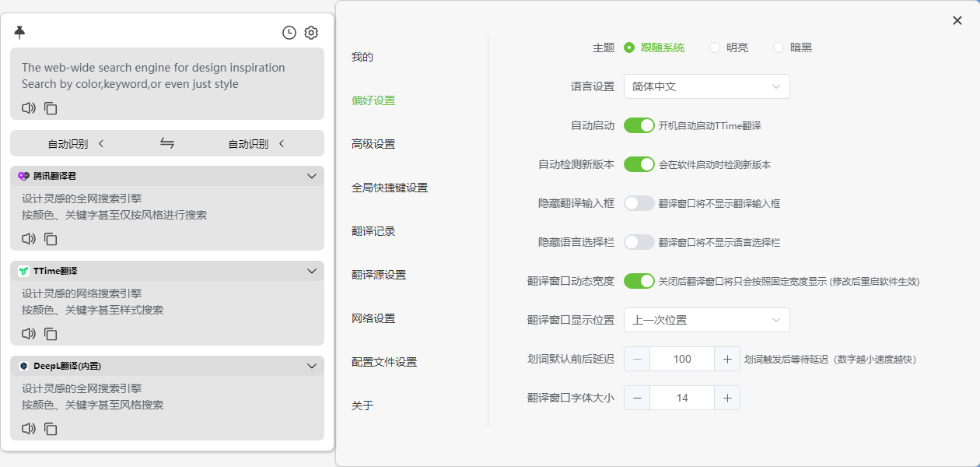Select the 明亮 theme radio button
The height and width of the screenshot is (467, 980).
click(713, 47)
